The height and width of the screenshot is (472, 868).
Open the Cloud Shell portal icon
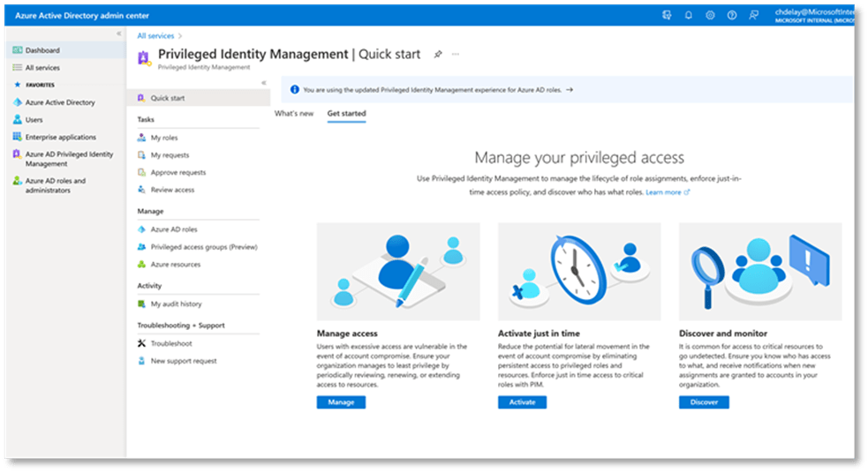(x=667, y=15)
